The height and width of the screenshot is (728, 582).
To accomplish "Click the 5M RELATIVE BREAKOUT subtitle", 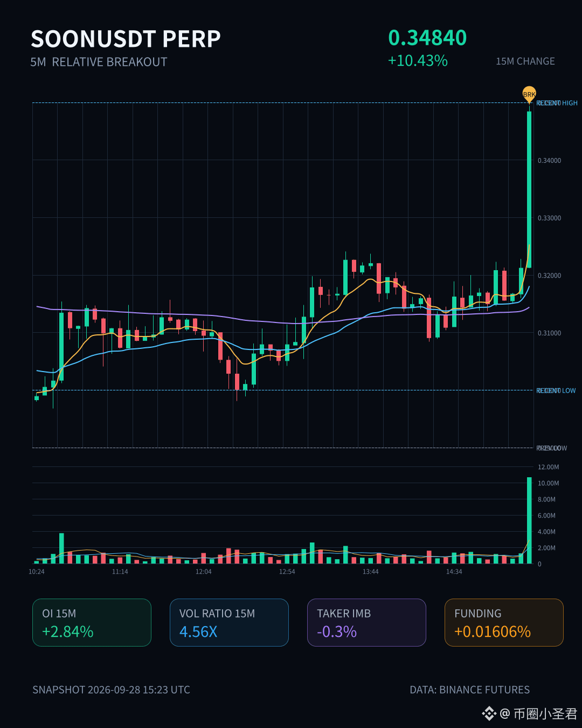I will [x=99, y=62].
